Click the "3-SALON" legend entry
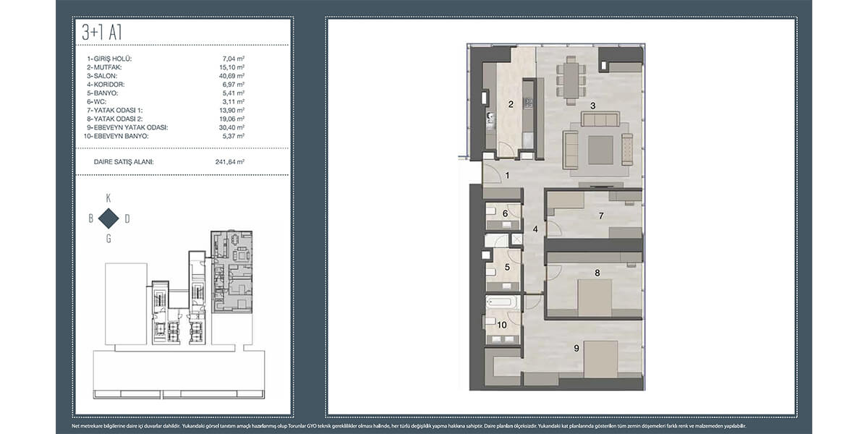Image resolution: width=868 pixels, height=434 pixels. 102,75
